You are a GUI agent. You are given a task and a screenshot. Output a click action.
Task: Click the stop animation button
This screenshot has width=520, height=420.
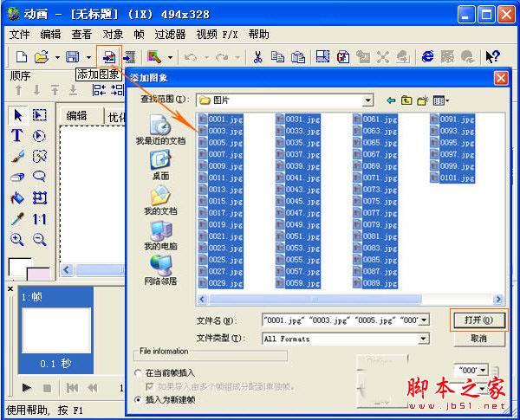coord(47,388)
